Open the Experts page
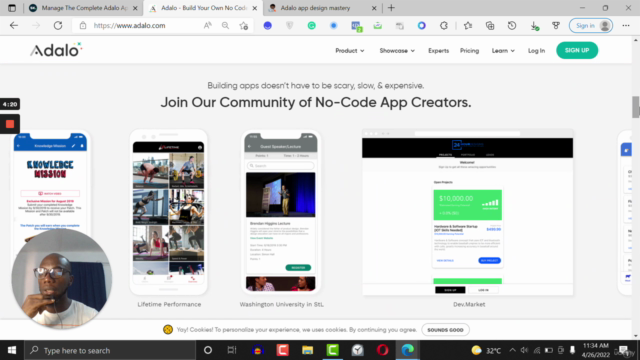 438,51
